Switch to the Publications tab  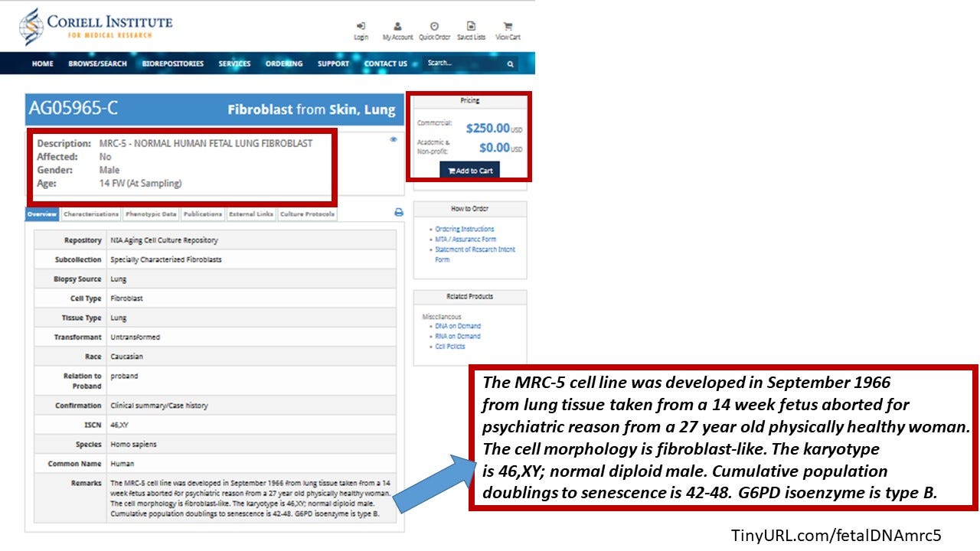pos(203,214)
